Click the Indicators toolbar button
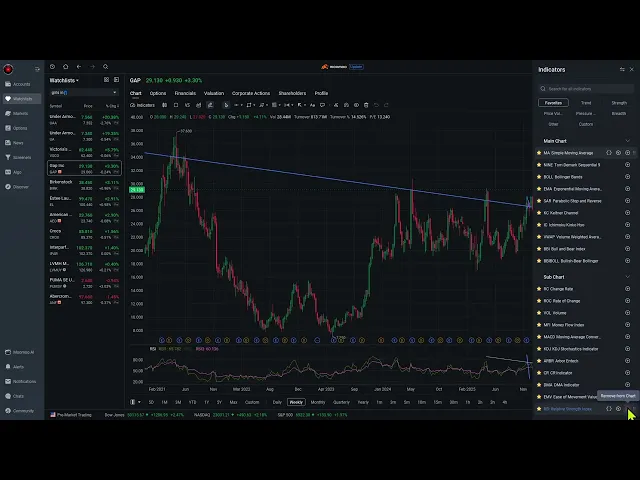Viewport: 640px width, 480px height. click(x=142, y=105)
